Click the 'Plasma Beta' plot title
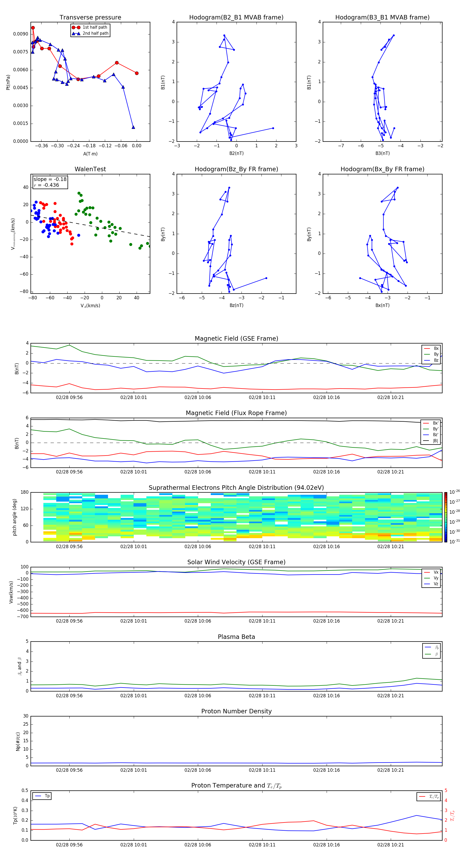This screenshot has height=868, width=473. pos(236,637)
